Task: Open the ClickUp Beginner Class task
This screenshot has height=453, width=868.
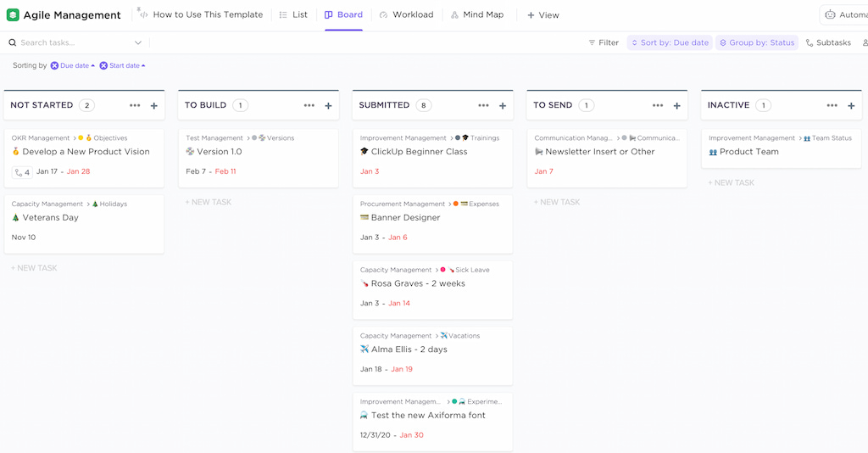Action: point(419,152)
